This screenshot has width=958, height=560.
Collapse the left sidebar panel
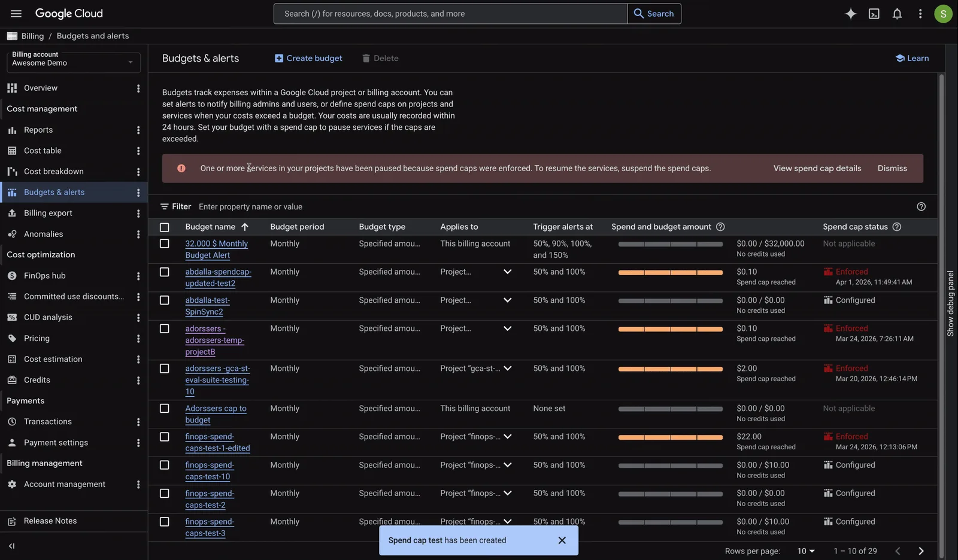pos(11,546)
